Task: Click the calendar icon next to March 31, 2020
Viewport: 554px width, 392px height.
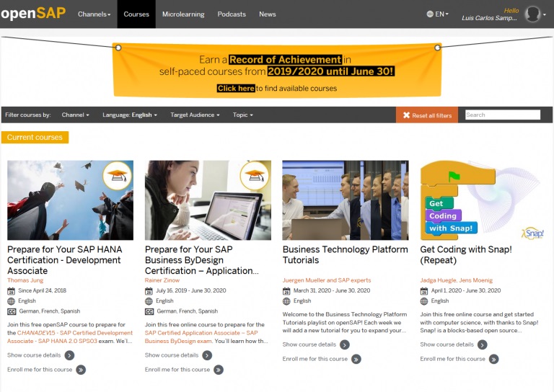Action: point(286,291)
